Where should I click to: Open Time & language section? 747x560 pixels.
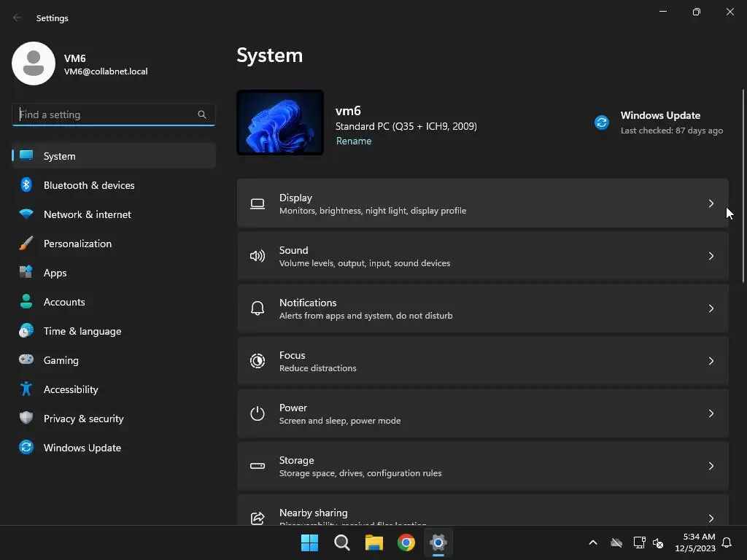(114, 330)
